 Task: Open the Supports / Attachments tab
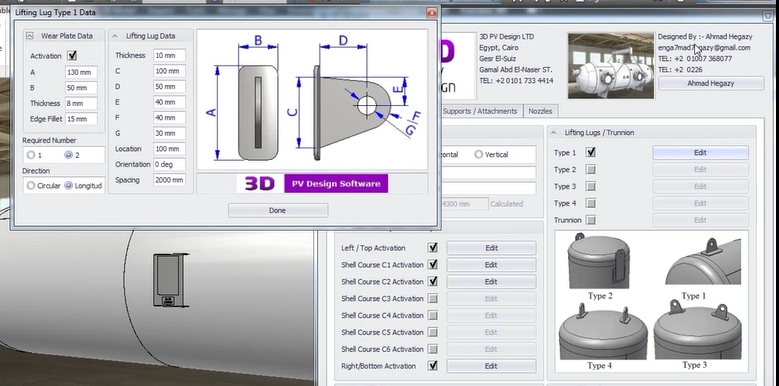480,111
